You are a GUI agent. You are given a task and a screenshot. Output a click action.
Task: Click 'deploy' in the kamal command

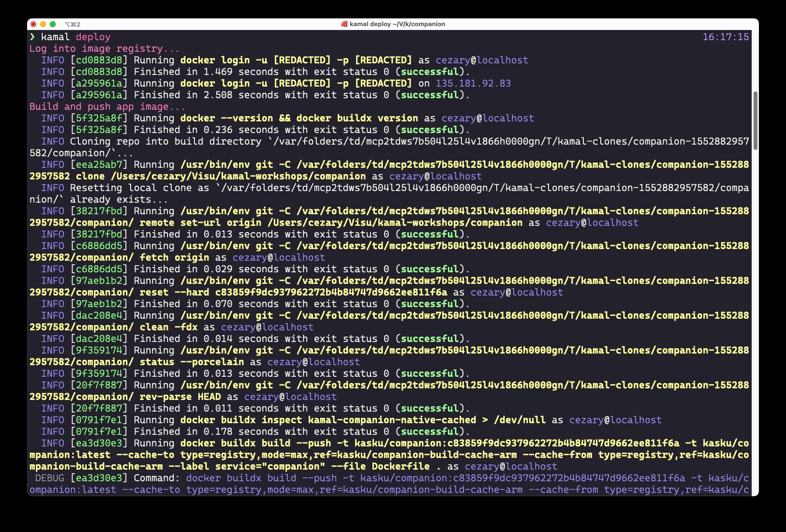(x=93, y=37)
